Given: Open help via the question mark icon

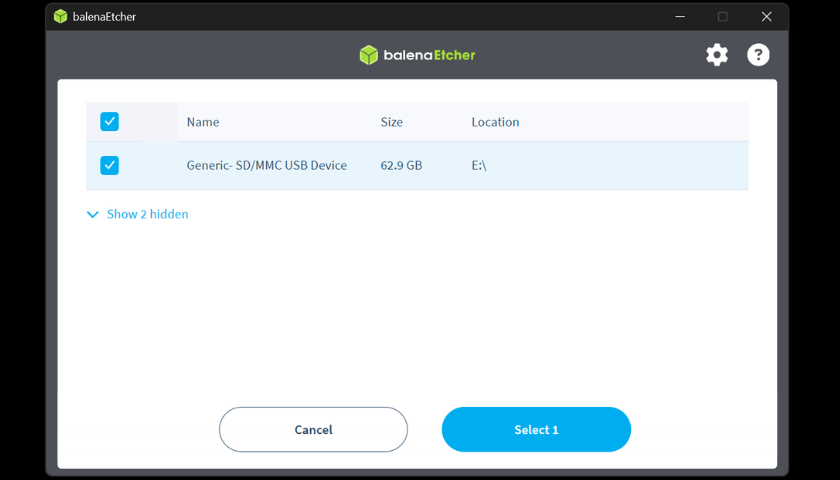Looking at the screenshot, I should pos(758,55).
